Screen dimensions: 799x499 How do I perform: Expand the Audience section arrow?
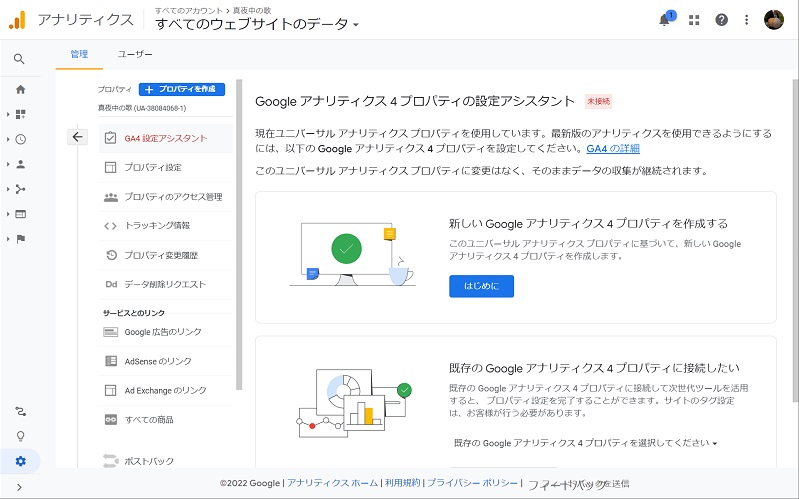(x=8, y=164)
